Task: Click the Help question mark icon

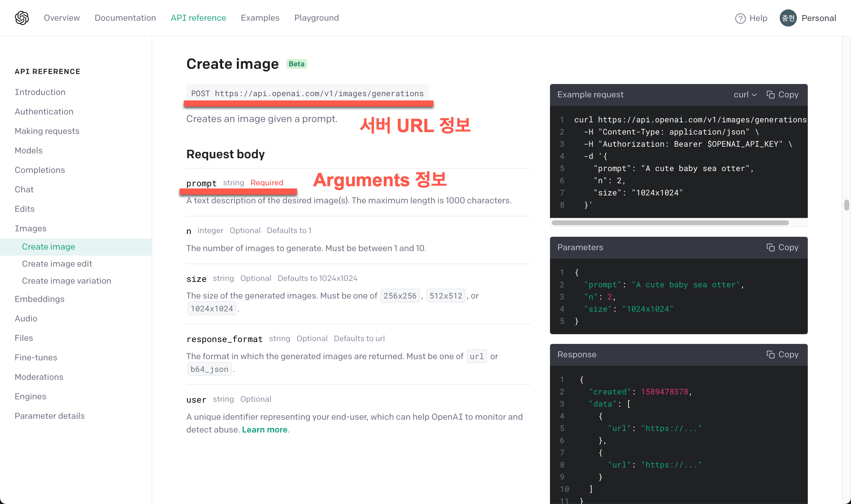Action: tap(740, 18)
